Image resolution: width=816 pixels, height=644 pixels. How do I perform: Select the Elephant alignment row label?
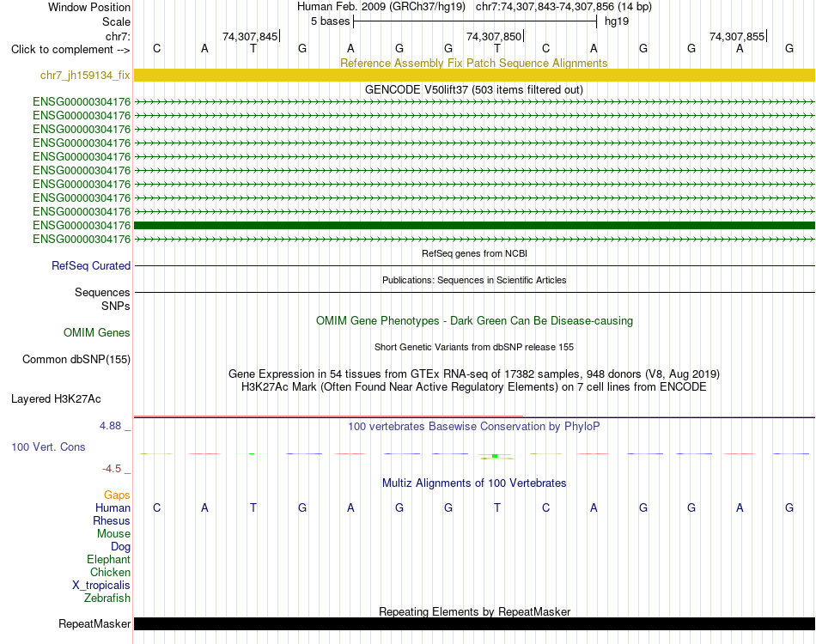(108, 559)
